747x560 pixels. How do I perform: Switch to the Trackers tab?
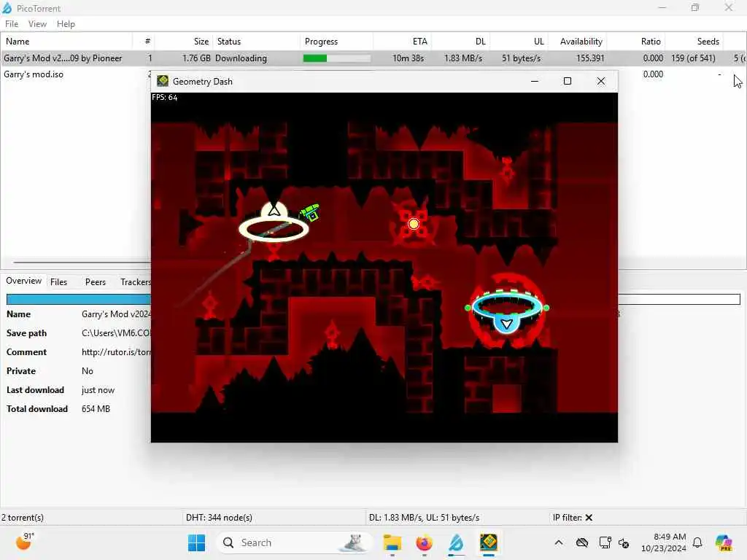coord(135,282)
